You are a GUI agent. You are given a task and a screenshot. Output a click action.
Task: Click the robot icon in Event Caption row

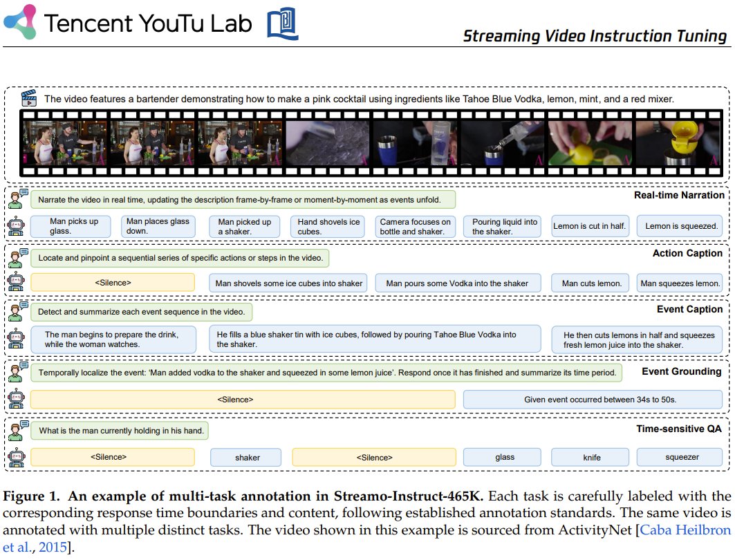(17, 338)
